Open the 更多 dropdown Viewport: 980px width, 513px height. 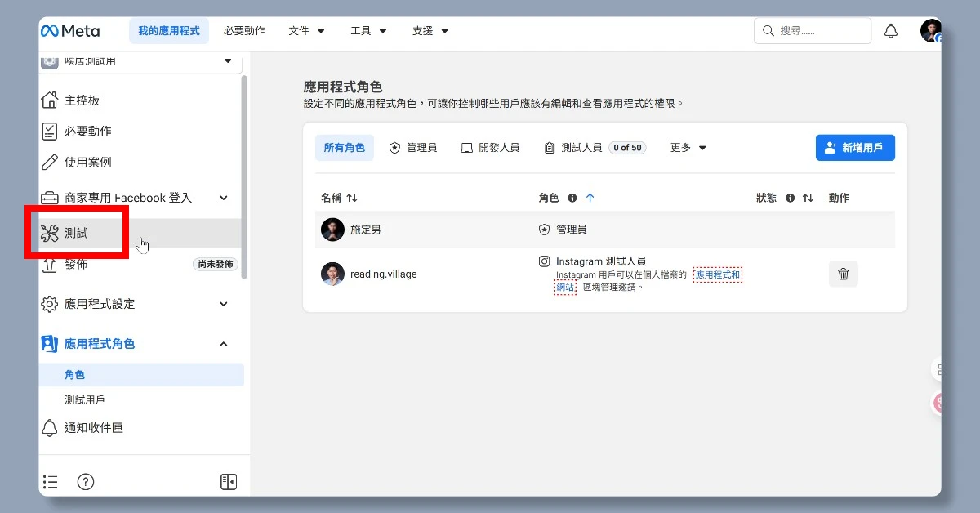[688, 148]
